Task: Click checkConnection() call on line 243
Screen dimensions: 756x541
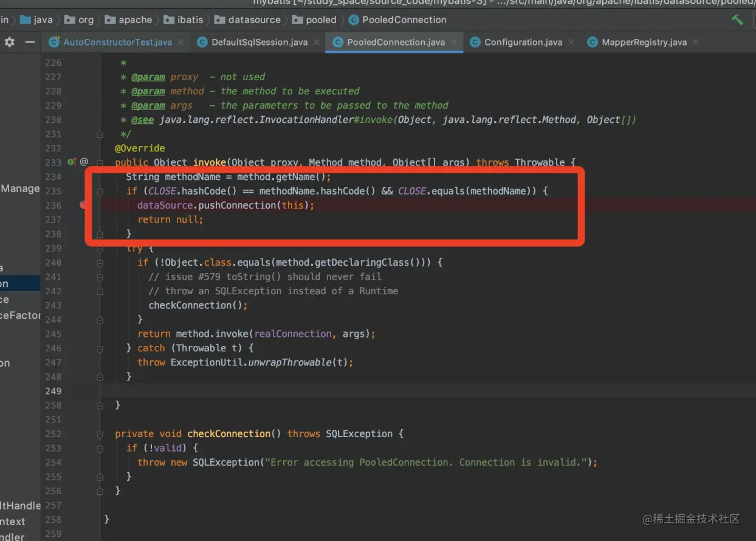Action: (198, 305)
